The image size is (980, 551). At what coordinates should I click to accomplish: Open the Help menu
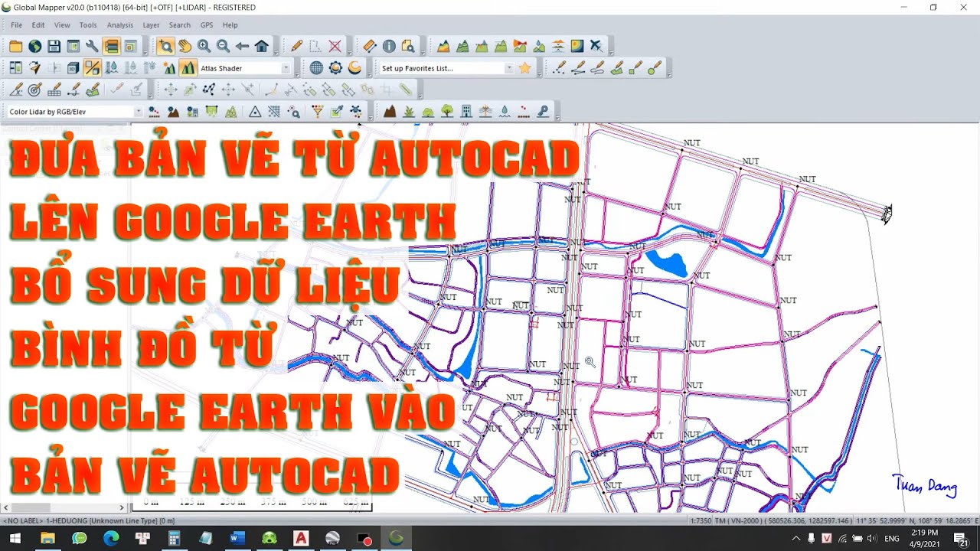click(x=230, y=25)
